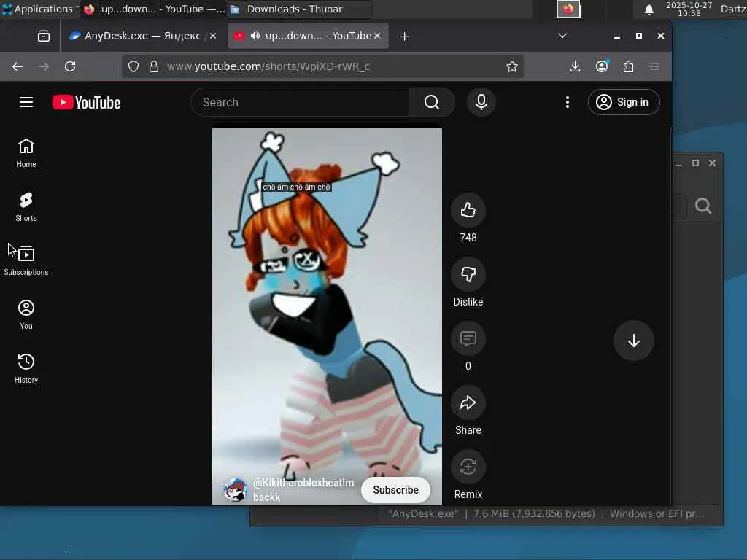Click the tracking protection shield icon
This screenshot has width=747, height=560.
[133, 66]
